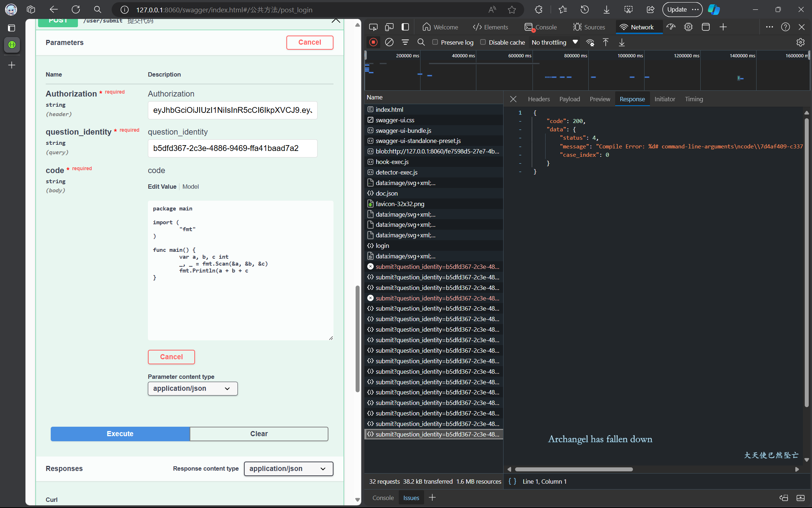Image resolution: width=812 pixels, height=508 pixels.
Task: Collapse the /user/submit endpoint chevron
Action: point(336,21)
